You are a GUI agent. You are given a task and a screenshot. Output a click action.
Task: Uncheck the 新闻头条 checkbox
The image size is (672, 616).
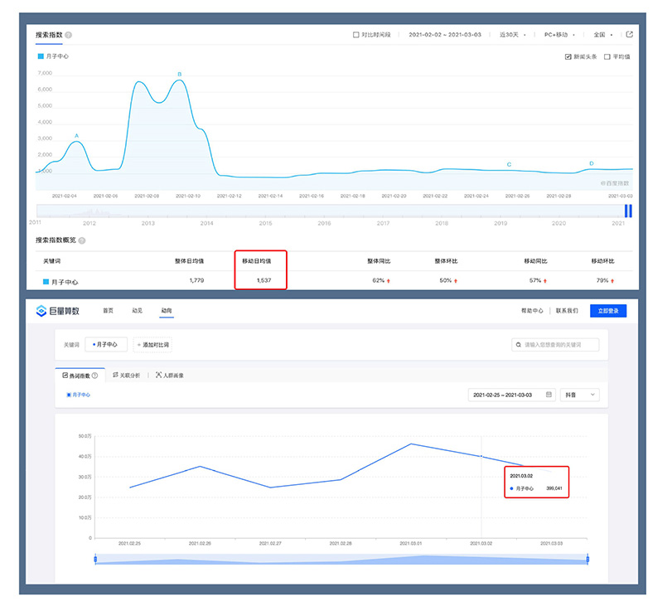click(568, 57)
